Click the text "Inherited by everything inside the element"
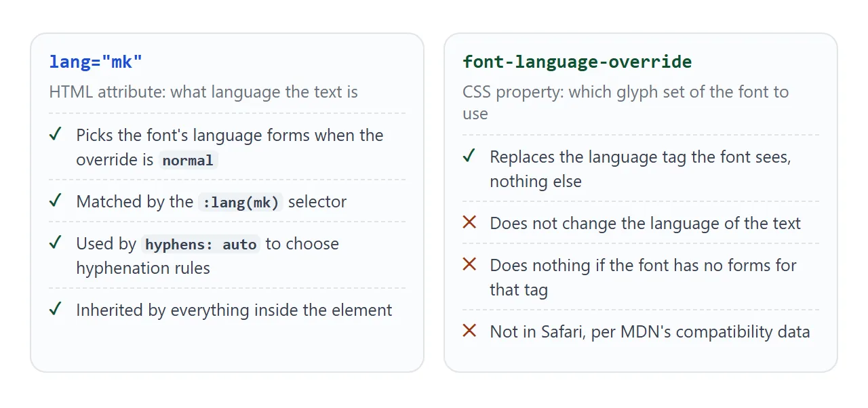The height and width of the screenshot is (408, 868). coord(234,310)
